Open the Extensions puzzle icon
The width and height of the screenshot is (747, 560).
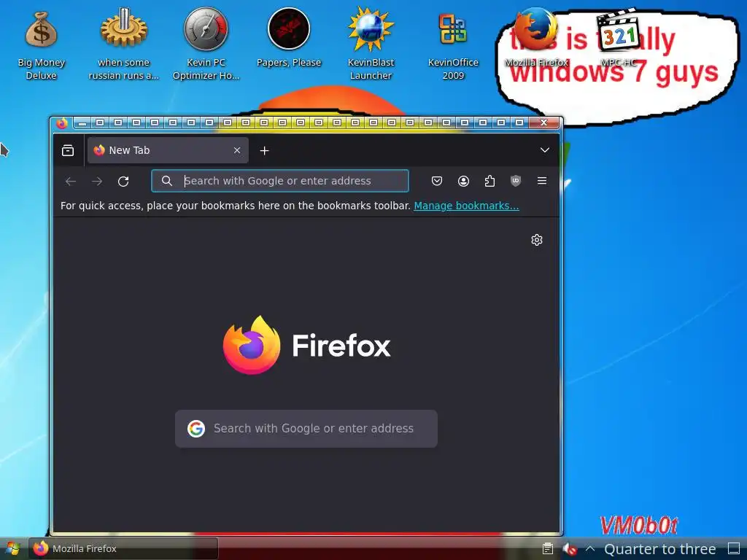point(489,181)
